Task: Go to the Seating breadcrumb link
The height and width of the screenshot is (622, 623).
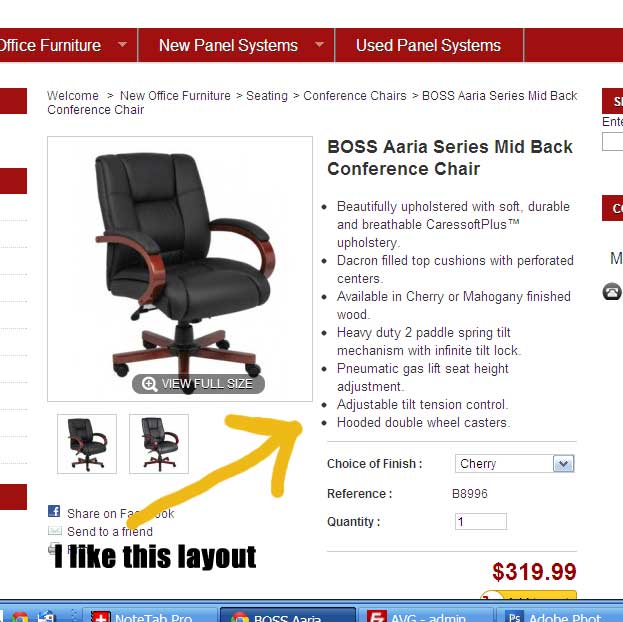Action: click(x=267, y=96)
